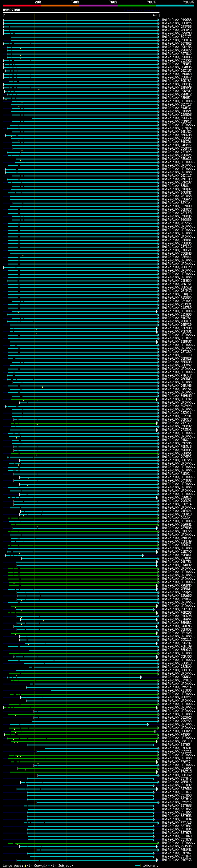Select hit UniRef100_C5XCR2

[177, 60]
